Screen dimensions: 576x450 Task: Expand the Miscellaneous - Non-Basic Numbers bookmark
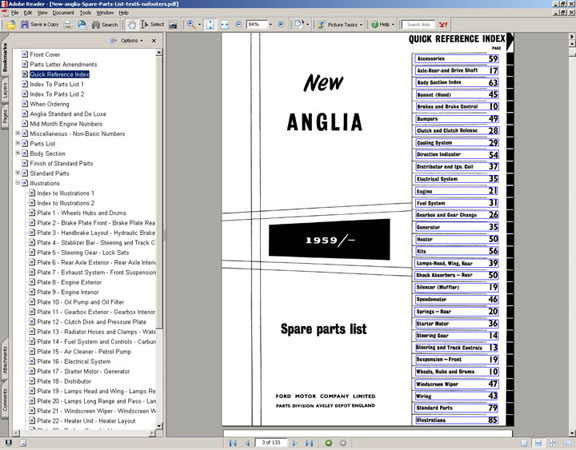click(x=17, y=133)
